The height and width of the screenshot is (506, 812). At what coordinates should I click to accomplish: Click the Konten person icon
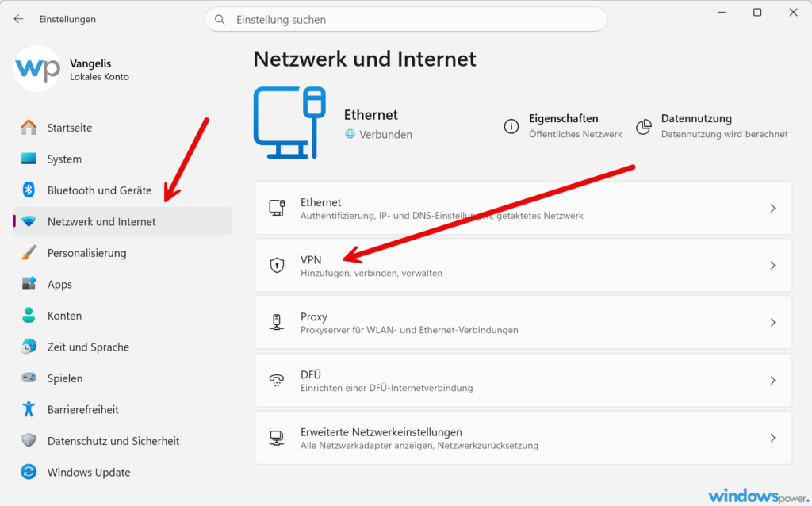click(x=29, y=316)
